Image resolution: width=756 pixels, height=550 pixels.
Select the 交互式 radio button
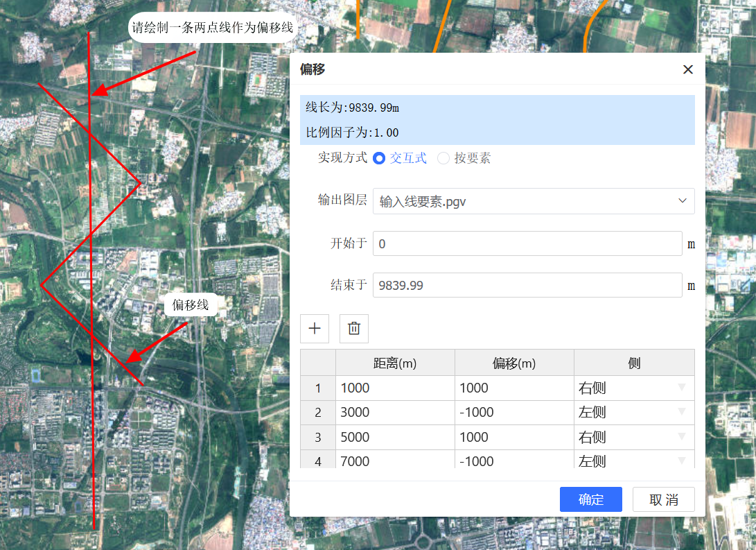379,158
